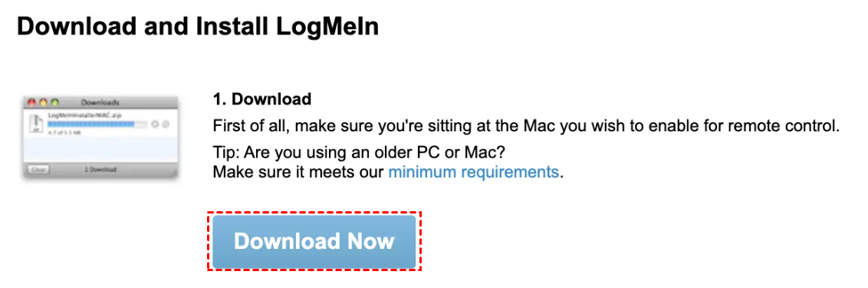Click the yellow minimize dot in Downloads
The image size is (868, 288).
click(43, 102)
